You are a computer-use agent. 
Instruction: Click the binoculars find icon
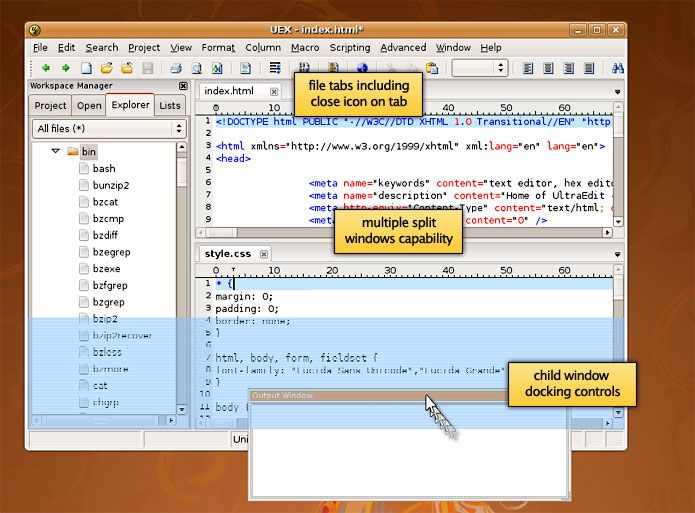click(617, 68)
